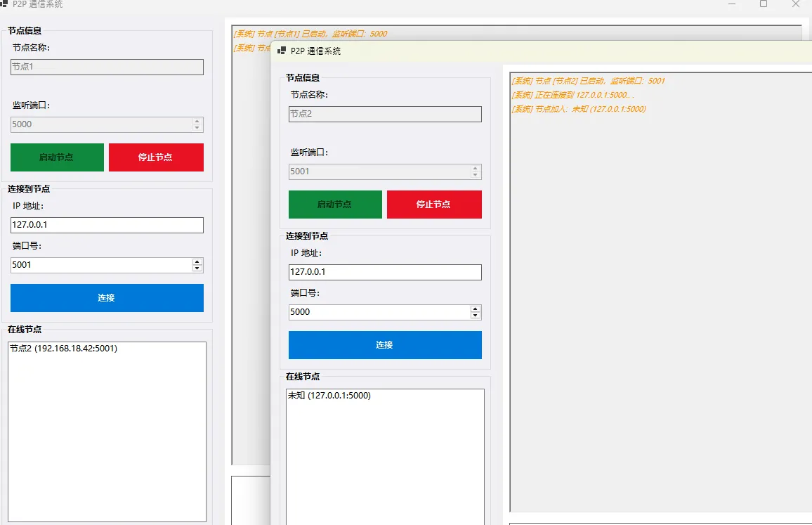The image size is (812, 525).
Task: Select 未知 (127.0.0.1:5000) in online nodes list
Action: [329, 396]
